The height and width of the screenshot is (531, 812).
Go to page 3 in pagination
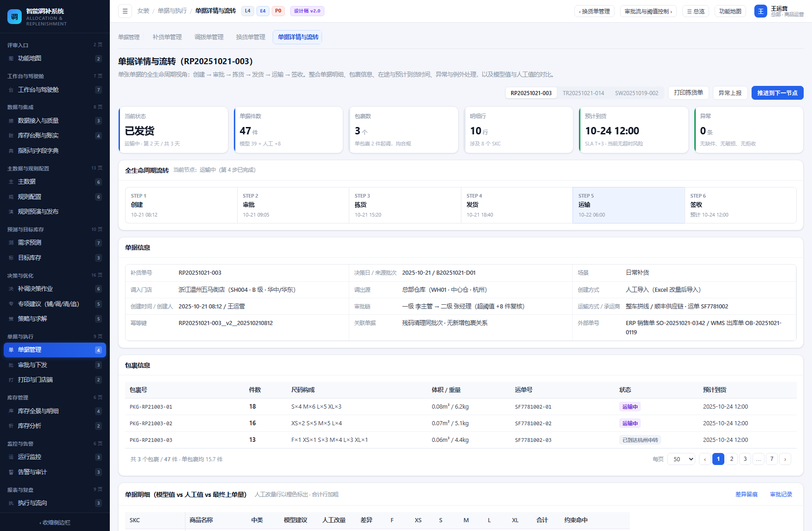click(745, 459)
